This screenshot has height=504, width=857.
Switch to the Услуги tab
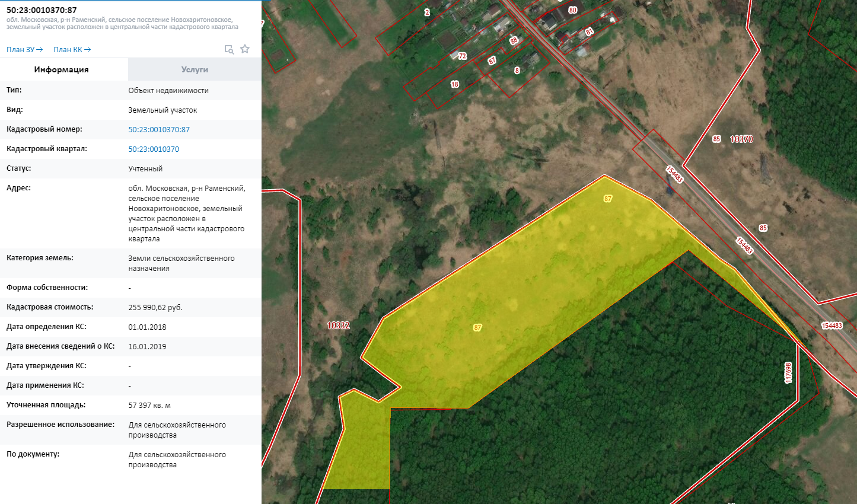(x=195, y=69)
